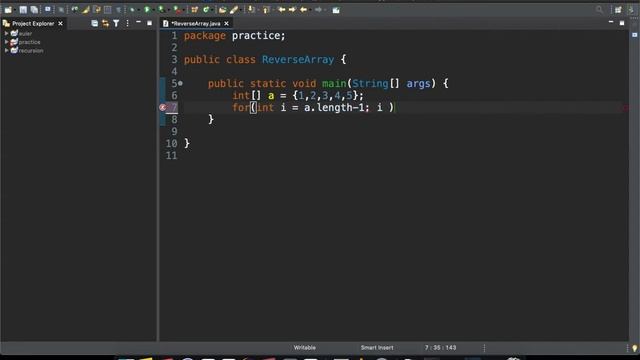Click the Back navigation arrow with dropdown

click(x=304, y=10)
